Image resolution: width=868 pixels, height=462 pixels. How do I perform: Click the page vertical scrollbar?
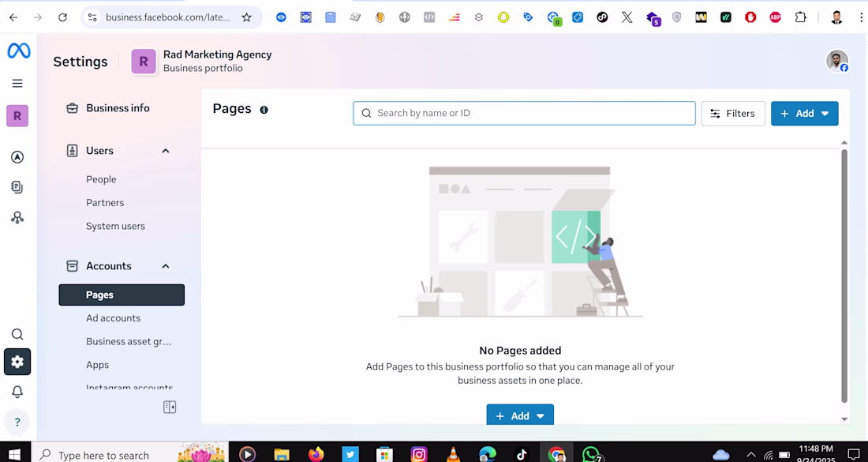(x=844, y=276)
